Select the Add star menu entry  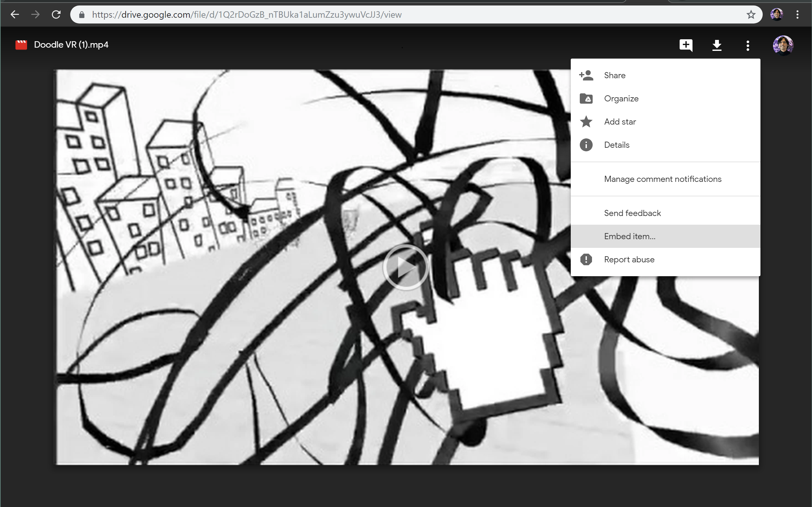tap(665, 122)
